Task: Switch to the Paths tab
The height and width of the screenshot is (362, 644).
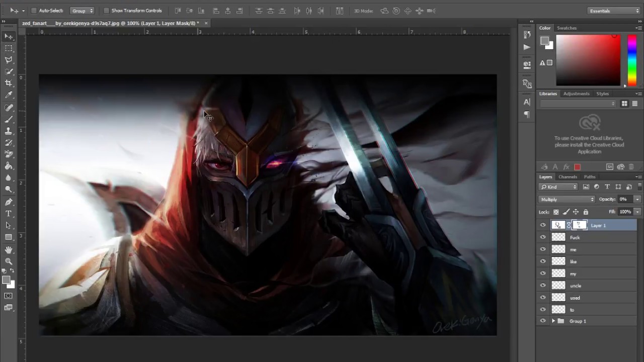Action: [590, 177]
